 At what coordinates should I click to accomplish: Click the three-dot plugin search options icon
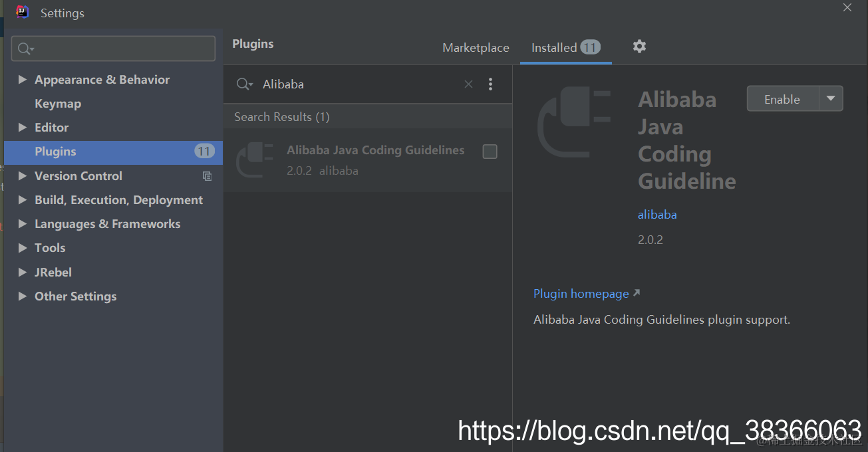point(490,84)
